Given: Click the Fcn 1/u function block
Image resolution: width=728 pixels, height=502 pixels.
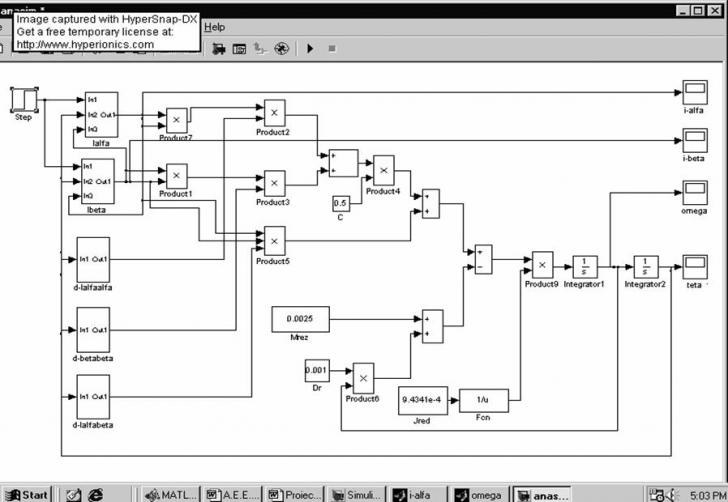Looking at the screenshot, I should pyautogui.click(x=484, y=401).
